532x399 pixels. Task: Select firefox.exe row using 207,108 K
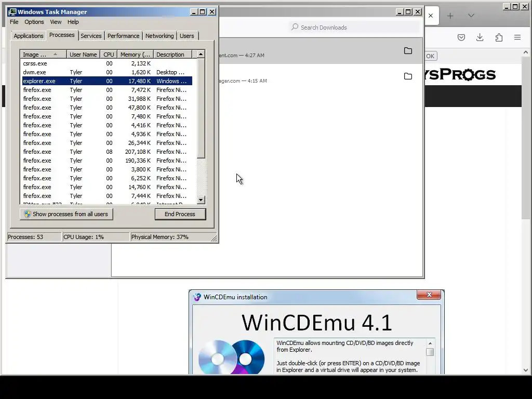[107, 152]
